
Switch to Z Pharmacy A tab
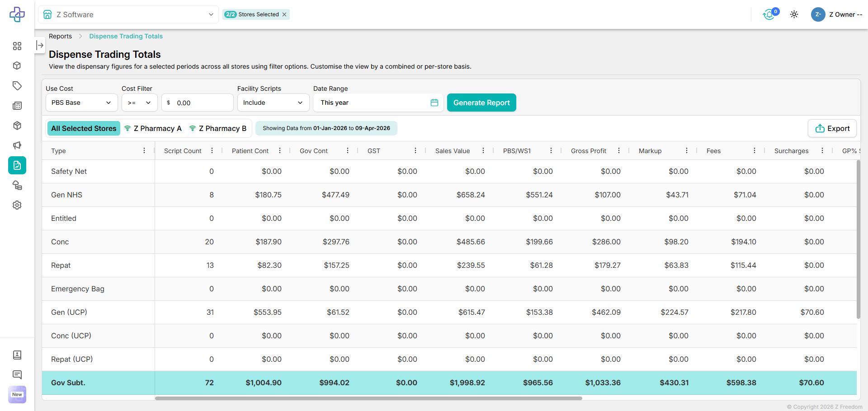153,129
